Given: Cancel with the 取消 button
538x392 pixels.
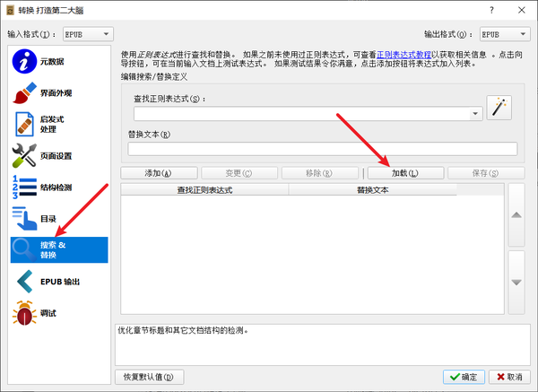Looking at the screenshot, I should 510,377.
